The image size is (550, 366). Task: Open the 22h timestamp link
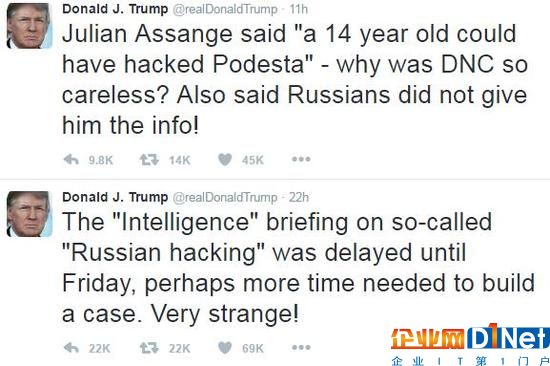[x=299, y=198]
